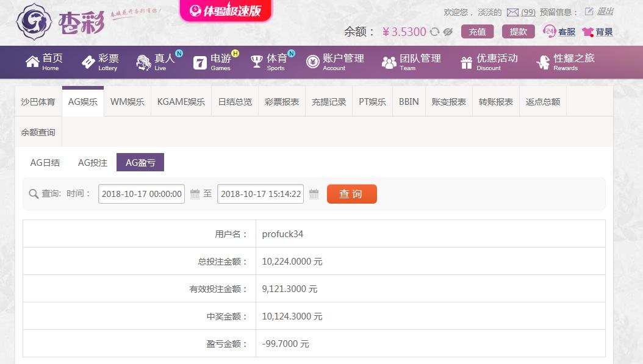Image resolution: width=643 pixels, height=364 pixels.
Task: Open the Lottery (彩票) menu
Action: pyautogui.click(x=100, y=62)
